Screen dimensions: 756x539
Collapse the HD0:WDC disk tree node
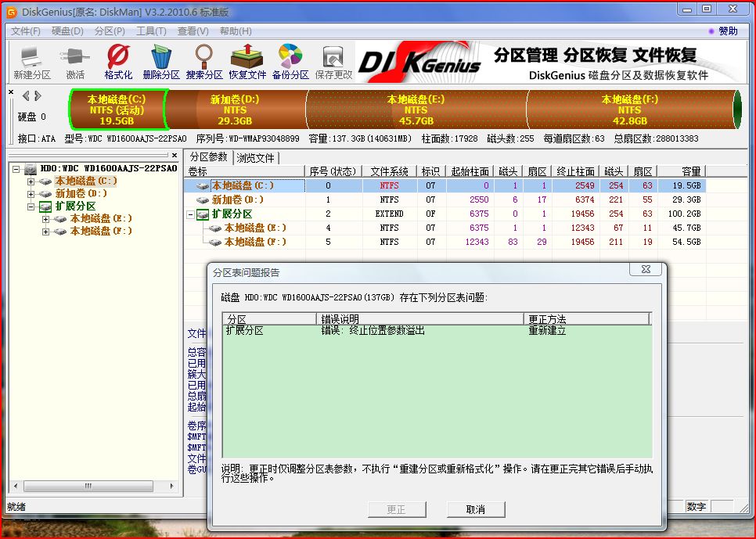(x=16, y=169)
